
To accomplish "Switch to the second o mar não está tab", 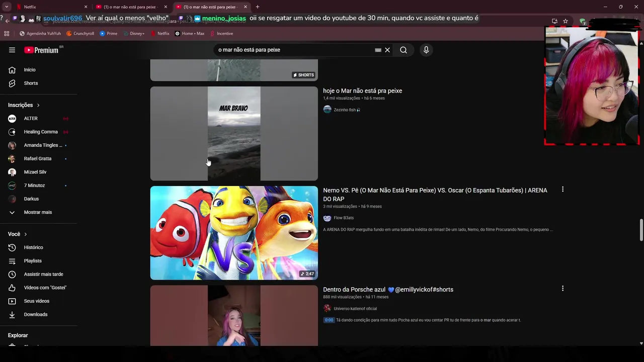I will [210, 7].
